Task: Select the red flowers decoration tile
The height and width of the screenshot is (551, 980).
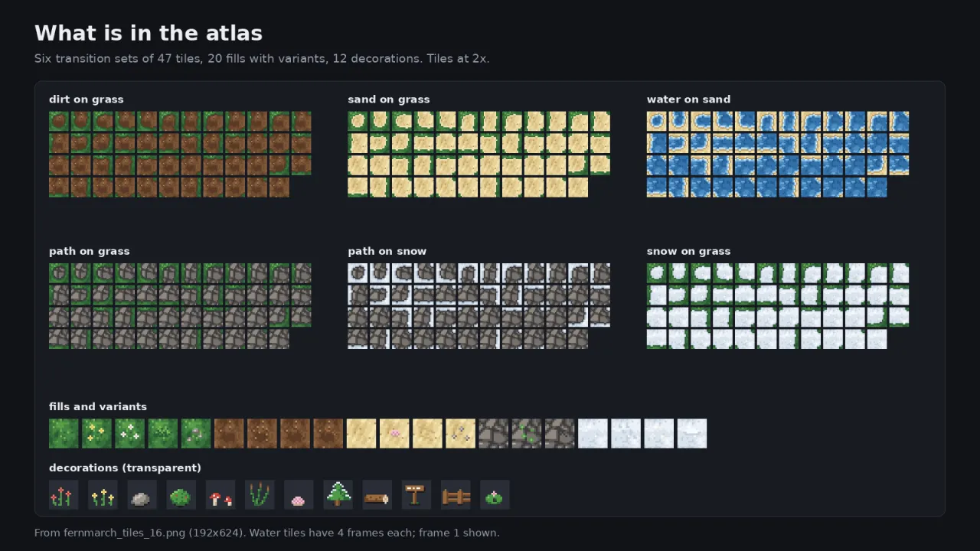Action: point(64,495)
